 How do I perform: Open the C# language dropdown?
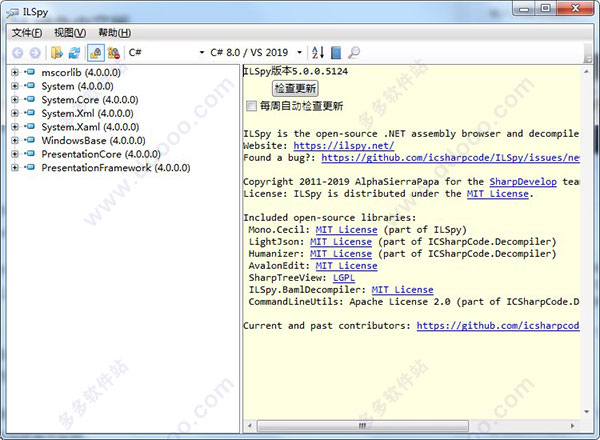[x=166, y=52]
